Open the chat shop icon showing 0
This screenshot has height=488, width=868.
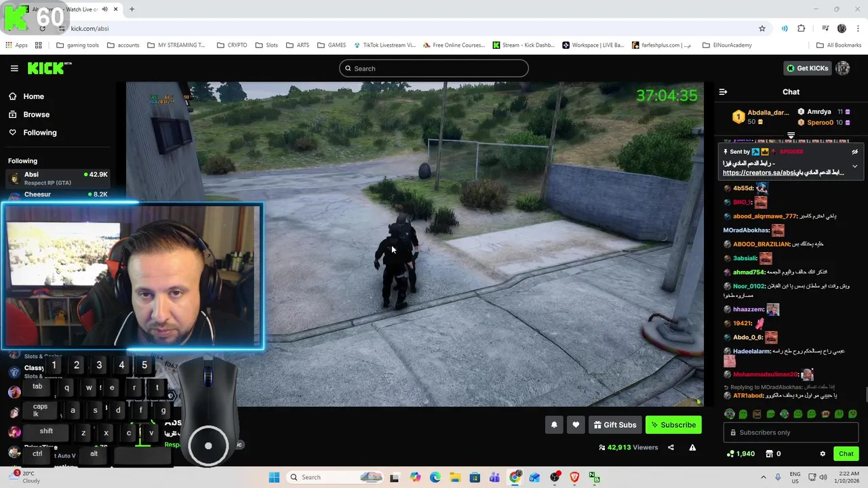(x=774, y=454)
